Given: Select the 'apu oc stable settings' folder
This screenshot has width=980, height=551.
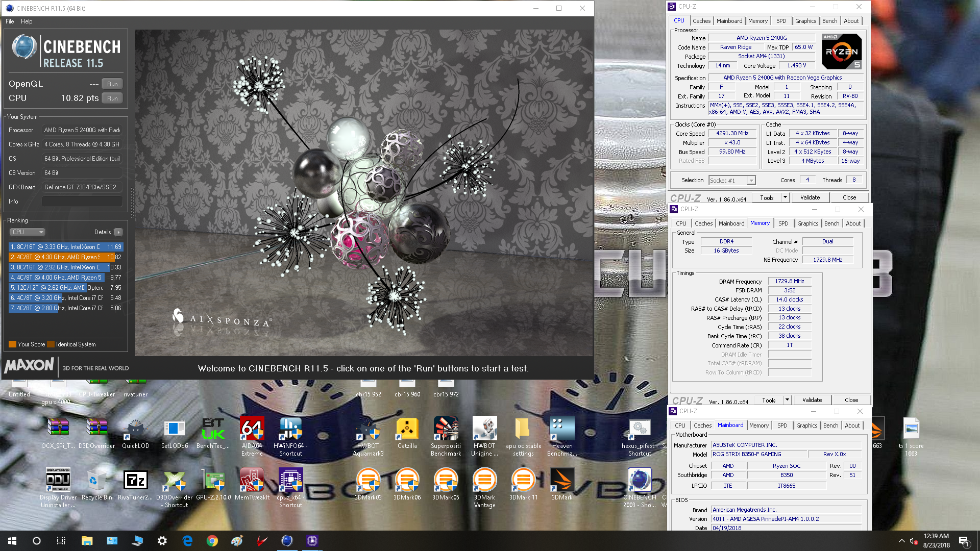Looking at the screenshot, I should 523,436.
